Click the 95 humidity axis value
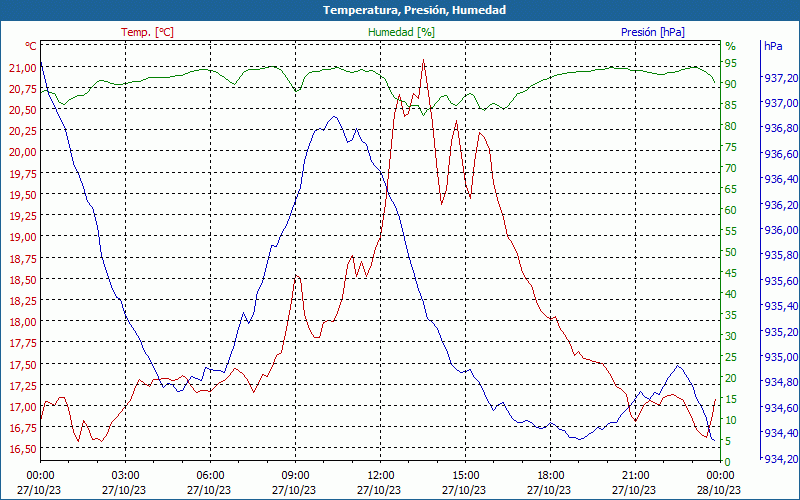Viewport: 800px width, 500px height. pyautogui.click(x=731, y=63)
